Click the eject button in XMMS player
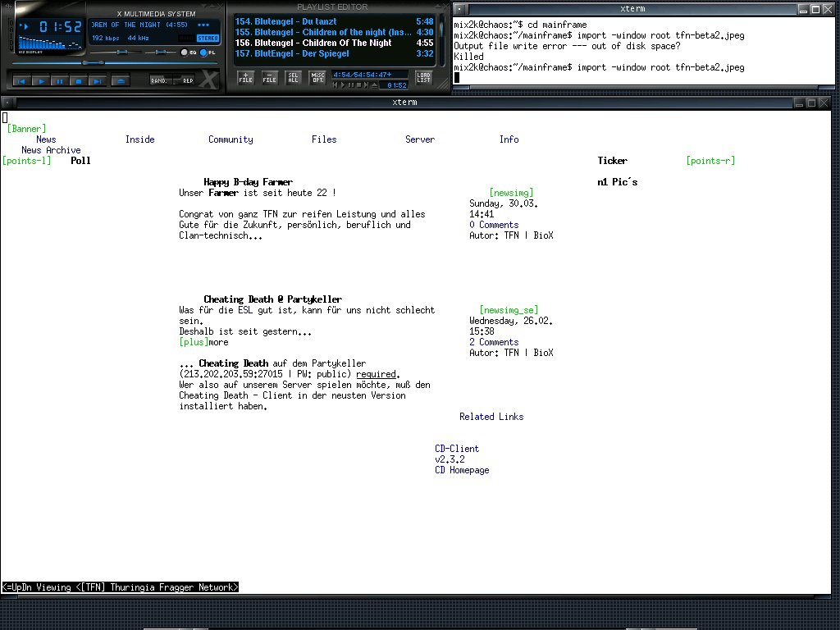The height and width of the screenshot is (630, 840). [x=120, y=80]
